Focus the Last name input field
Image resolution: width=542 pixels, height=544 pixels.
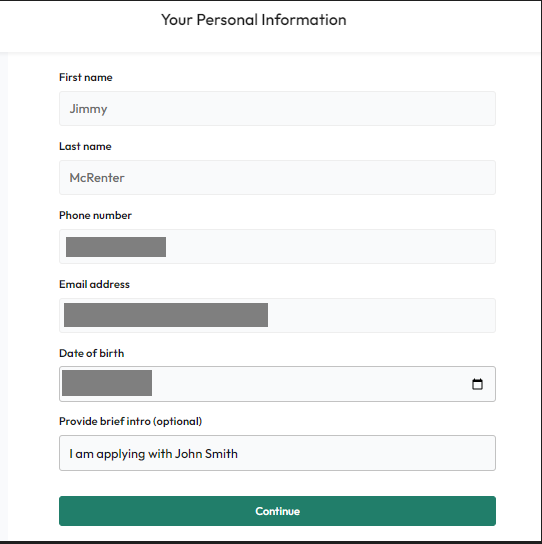[x=277, y=177]
